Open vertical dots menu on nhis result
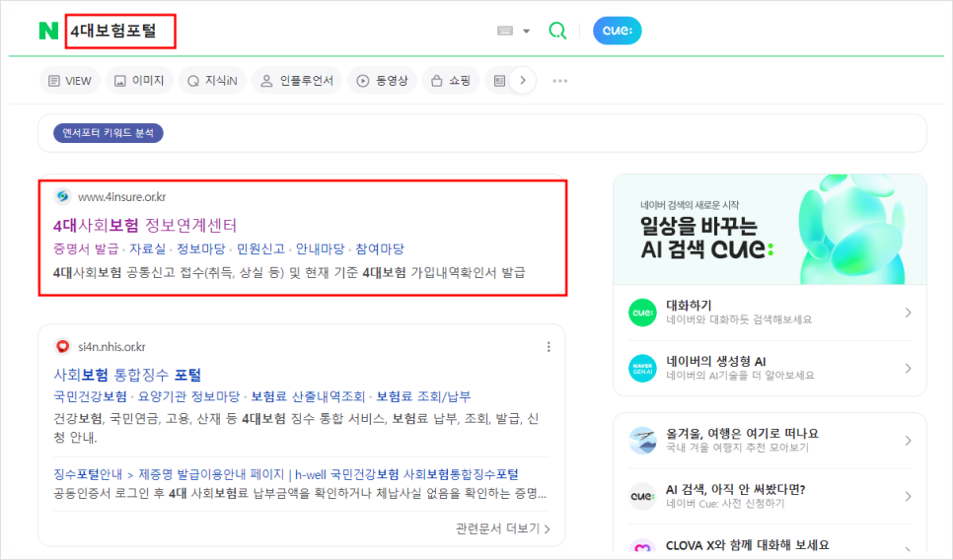 tap(549, 347)
